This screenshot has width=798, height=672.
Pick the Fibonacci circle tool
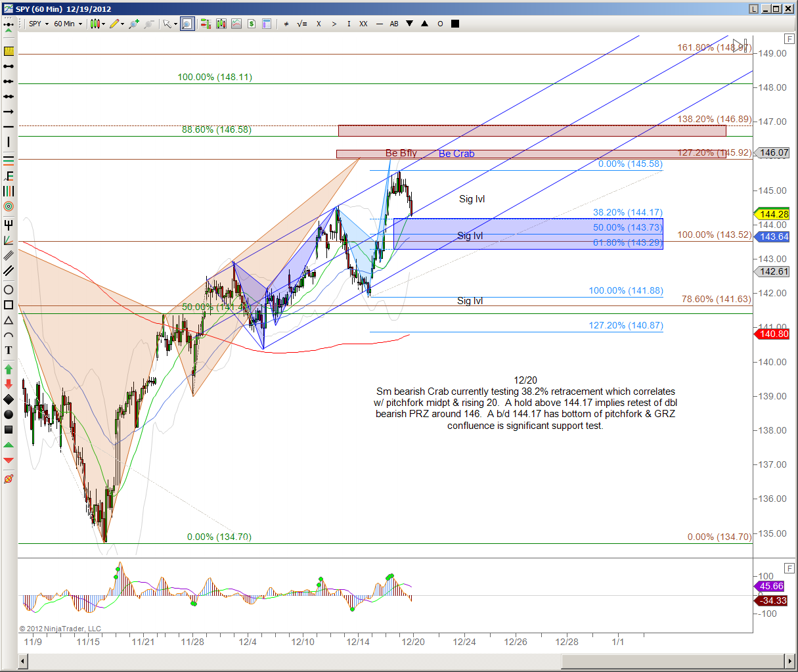(9, 206)
